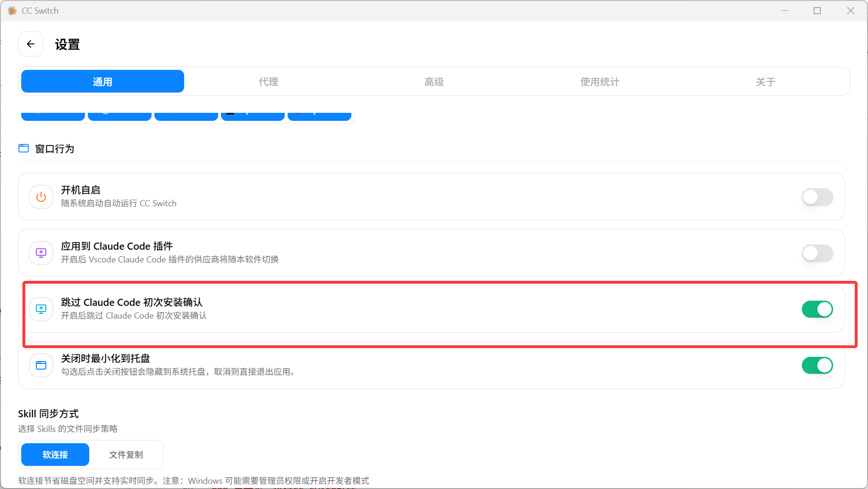868x489 pixels.
Task: Switch to the 代理 tab
Action: pyautogui.click(x=268, y=81)
